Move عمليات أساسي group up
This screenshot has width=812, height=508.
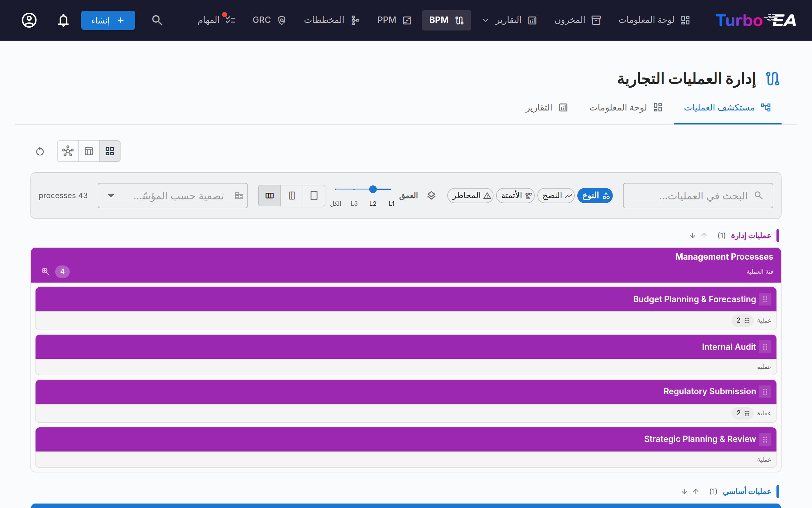pyautogui.click(x=696, y=492)
